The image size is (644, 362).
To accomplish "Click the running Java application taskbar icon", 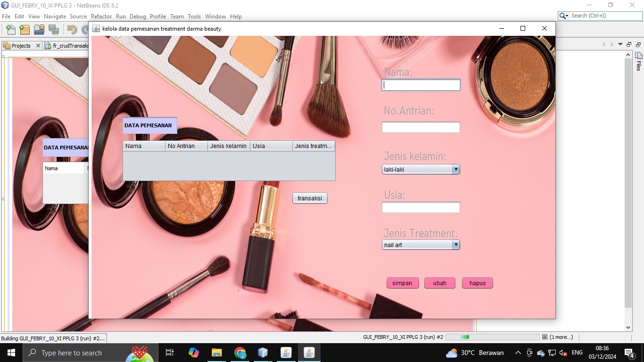I will 309,353.
